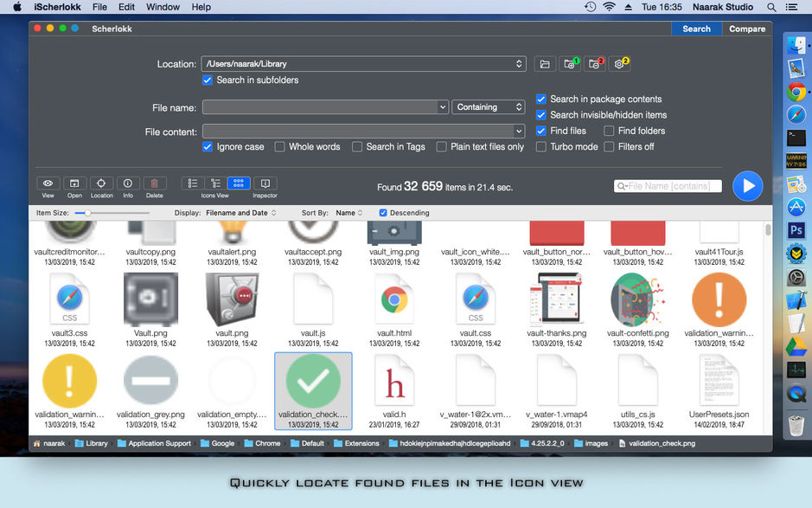Click the Location crosshair toolbar icon
This screenshot has height=508, width=812.
(x=101, y=183)
